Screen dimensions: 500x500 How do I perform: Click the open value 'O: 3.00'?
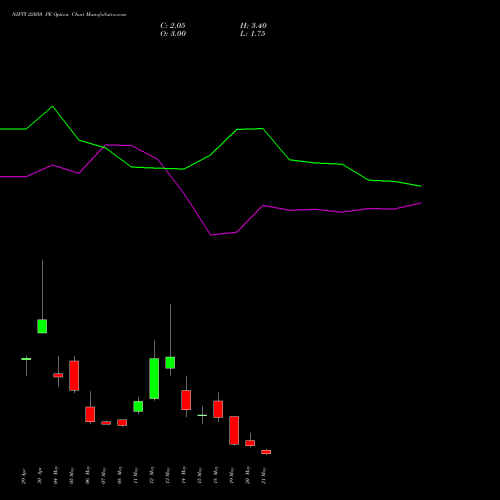point(173,34)
